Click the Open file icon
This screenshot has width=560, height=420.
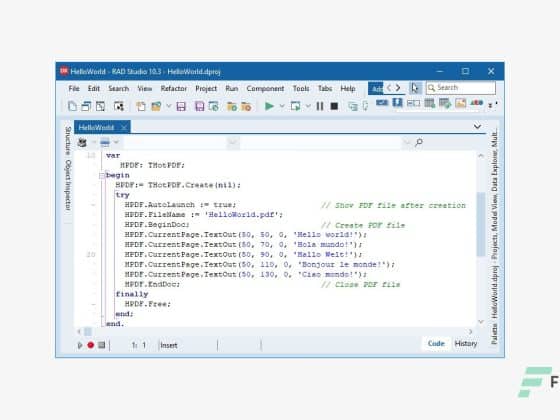click(141, 106)
